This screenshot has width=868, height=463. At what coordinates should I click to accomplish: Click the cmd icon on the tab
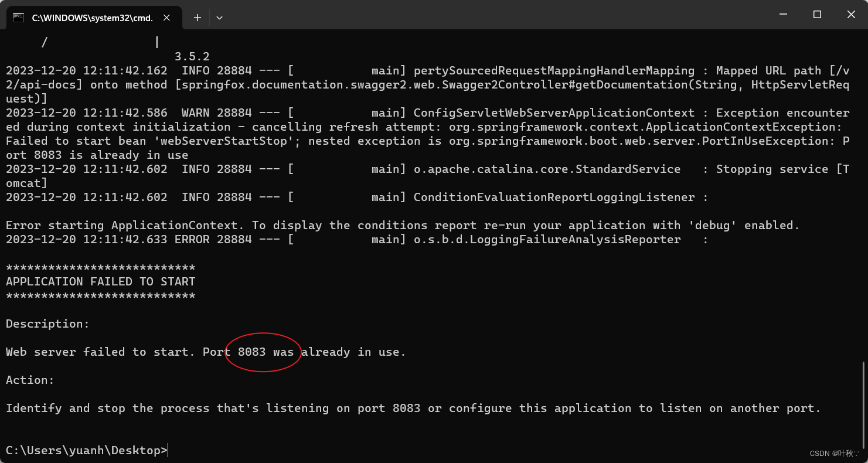click(19, 18)
